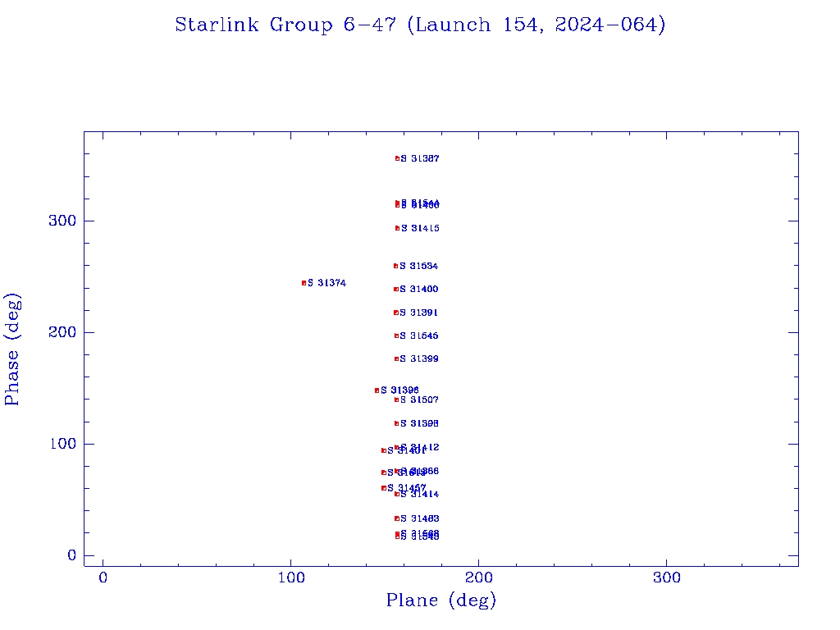The height and width of the screenshot is (630, 840).
Task: Click the satellite label "S 31545"
Action: click(x=419, y=336)
